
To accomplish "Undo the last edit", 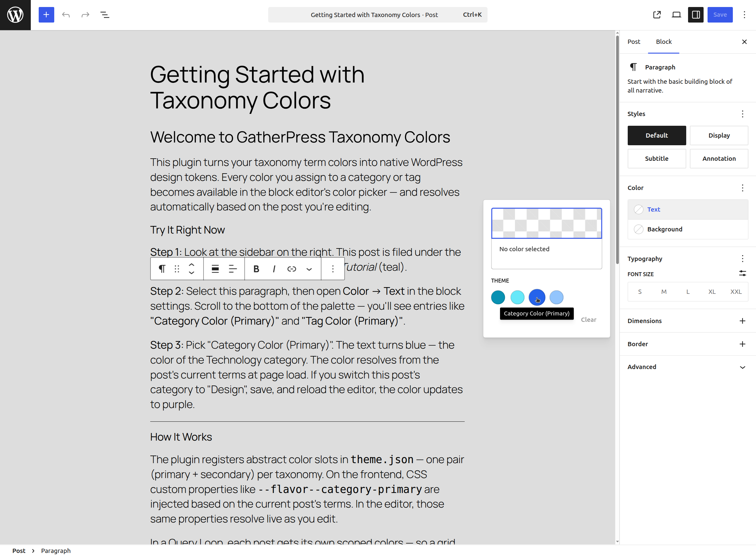I will pos(66,15).
